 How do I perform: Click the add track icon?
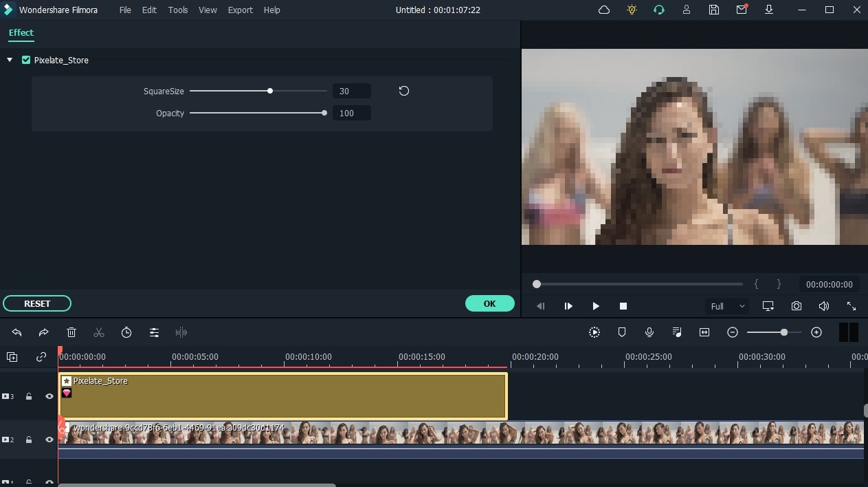pyautogui.click(x=12, y=356)
